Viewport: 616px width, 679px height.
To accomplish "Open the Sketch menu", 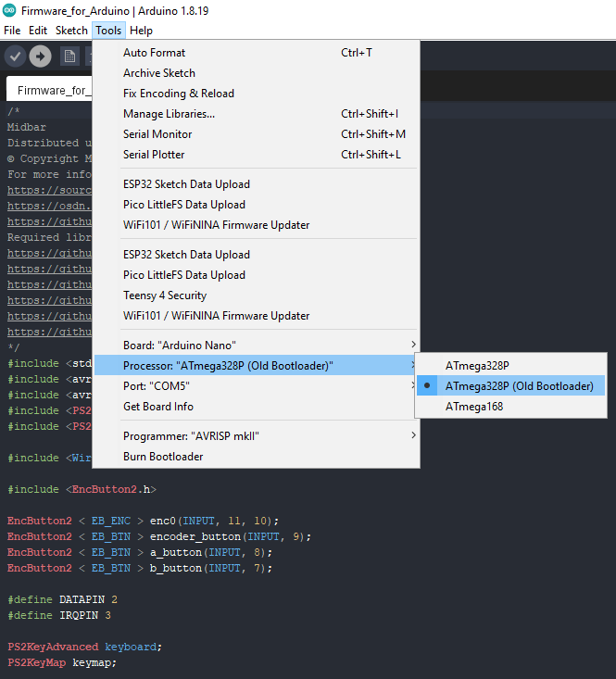I will tap(71, 31).
